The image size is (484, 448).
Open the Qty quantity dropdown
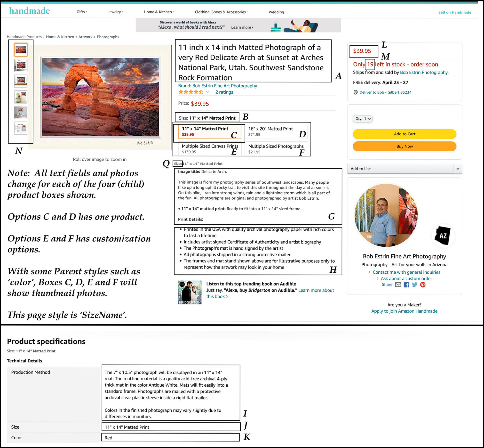point(363,119)
